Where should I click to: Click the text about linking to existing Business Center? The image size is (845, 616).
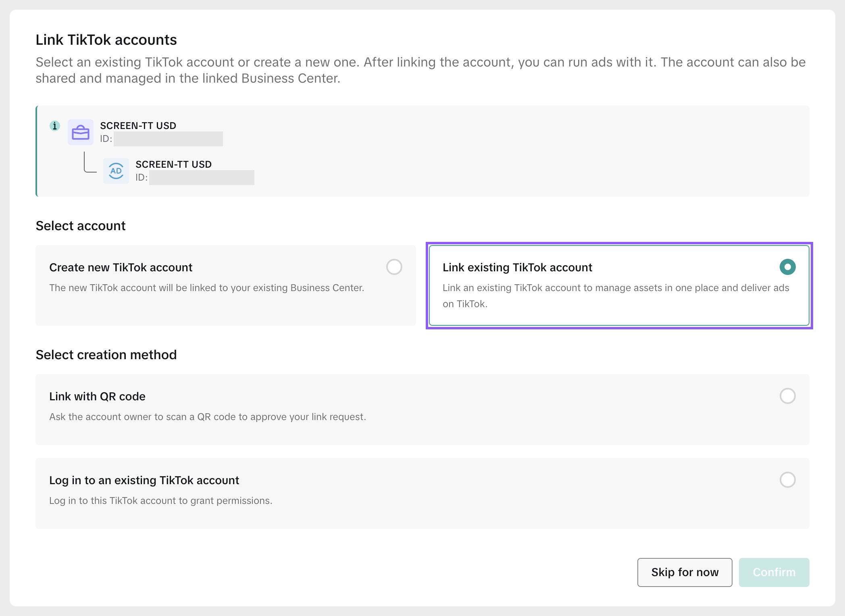[207, 288]
